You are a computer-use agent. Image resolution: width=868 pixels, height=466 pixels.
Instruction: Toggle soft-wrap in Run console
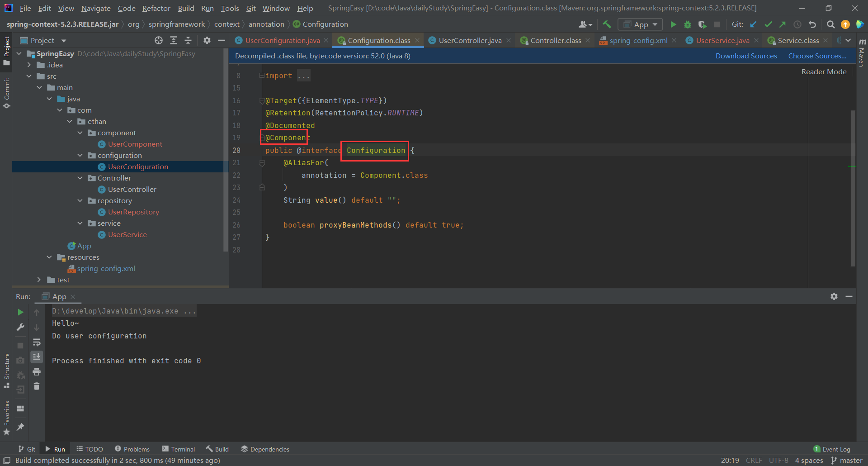37,342
